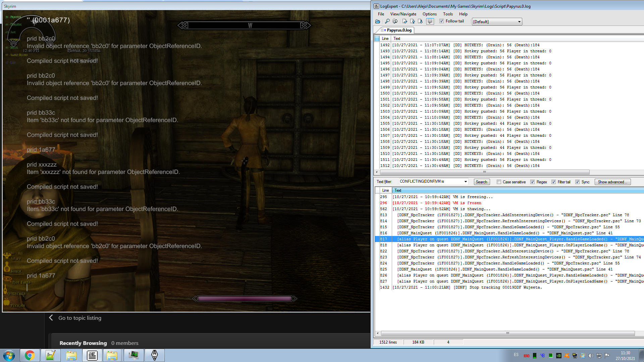The image size is (644, 362).
Task: Jump to previous bookmark with up-arrow icon
Action: (x=413, y=21)
